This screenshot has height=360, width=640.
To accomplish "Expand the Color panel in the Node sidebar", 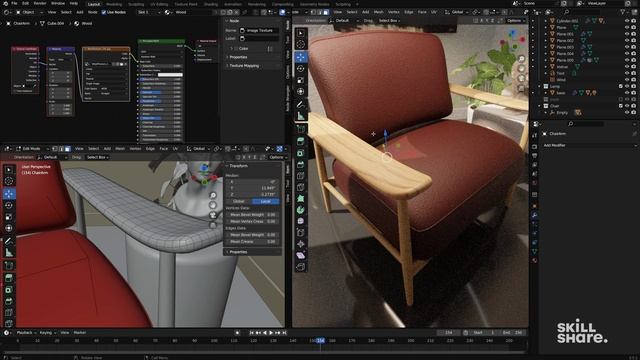I will point(244,49).
